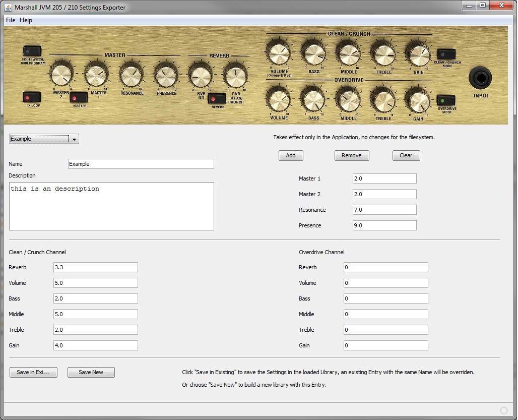Click the Master 1 value field

(x=384, y=178)
